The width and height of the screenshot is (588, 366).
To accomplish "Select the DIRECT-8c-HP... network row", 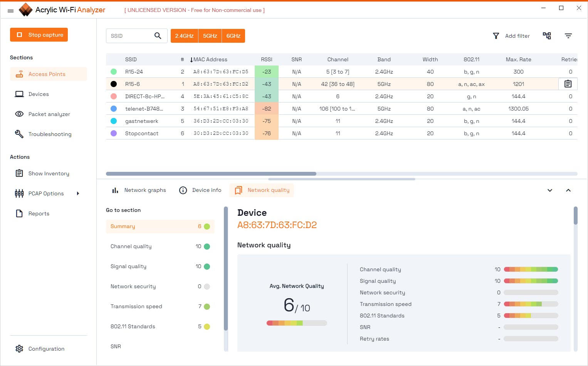I will 342,96.
